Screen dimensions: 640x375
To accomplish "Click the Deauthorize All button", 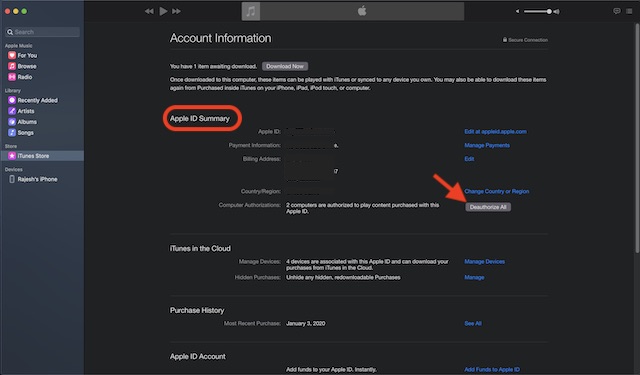I will (488, 207).
